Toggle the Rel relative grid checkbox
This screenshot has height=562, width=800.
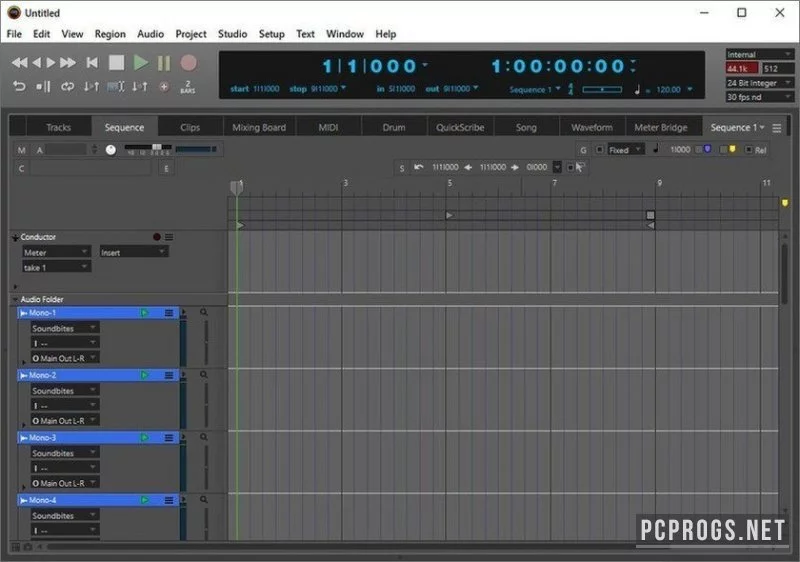tap(749, 149)
